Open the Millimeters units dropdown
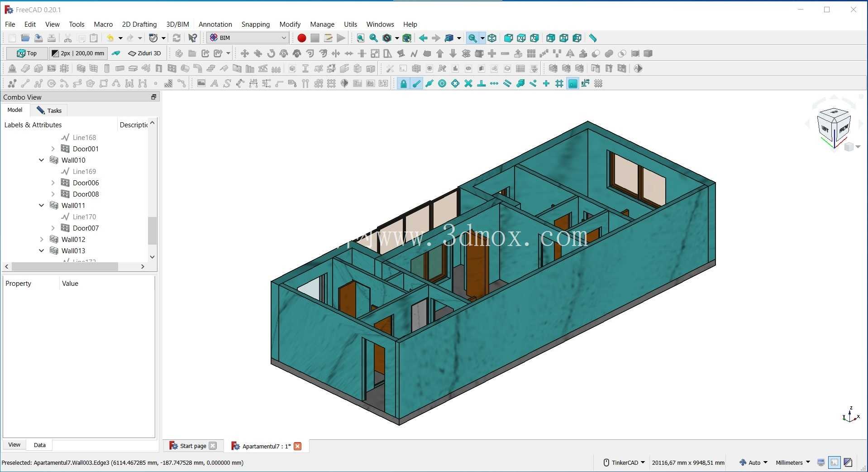The width and height of the screenshot is (868, 472). point(793,462)
